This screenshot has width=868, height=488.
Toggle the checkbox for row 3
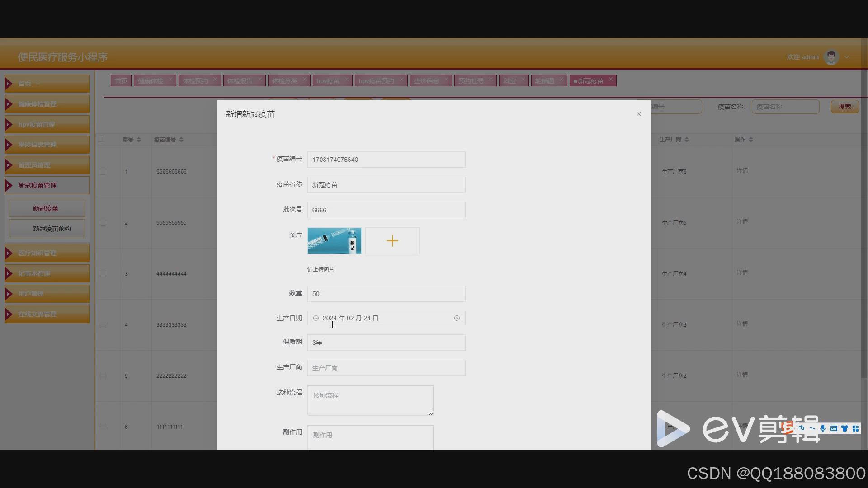pyautogui.click(x=103, y=274)
